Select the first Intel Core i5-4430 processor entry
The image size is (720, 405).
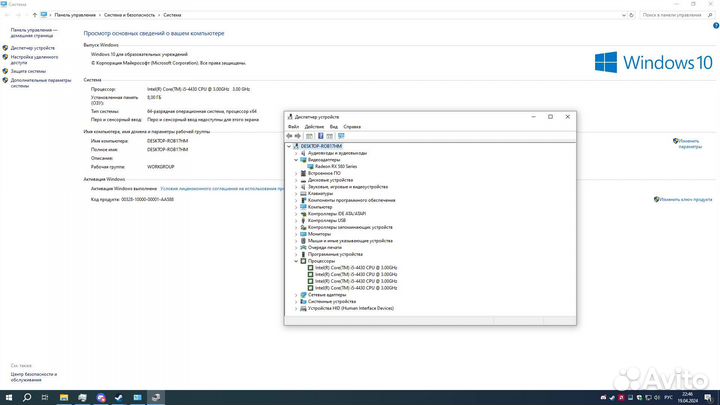(x=356, y=268)
